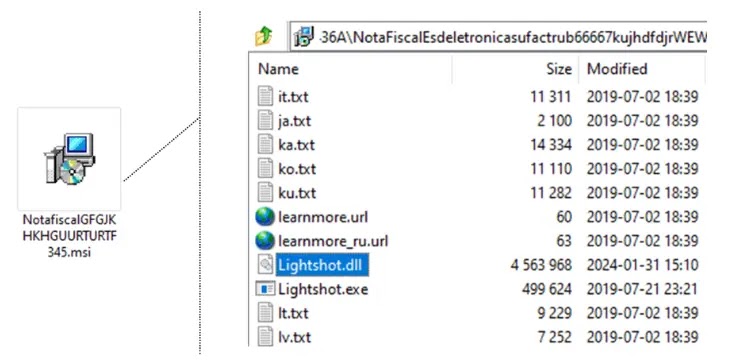Click the Lightshot.exe application icon
The height and width of the screenshot is (362, 748).
[265, 289]
